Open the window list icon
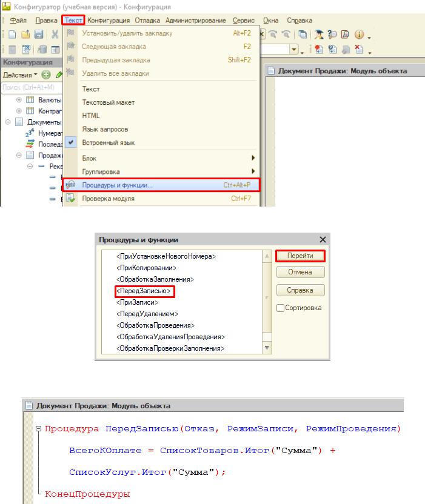The height and width of the screenshot is (504, 425). [303, 34]
